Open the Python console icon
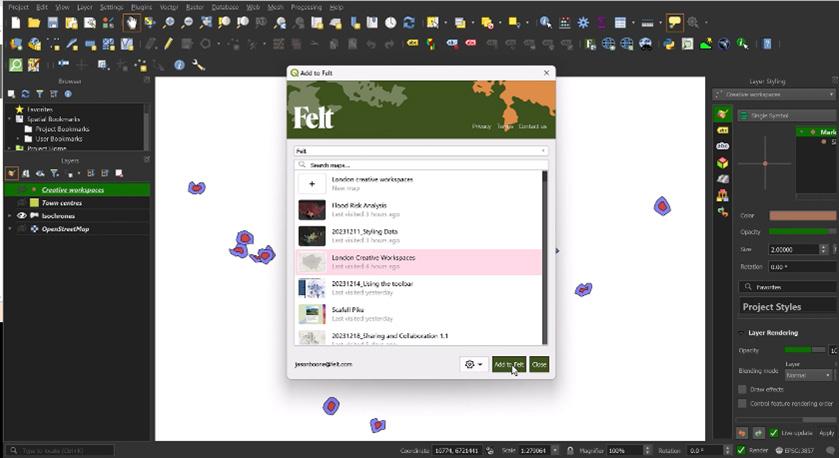This screenshot has height=458, width=839. [x=669, y=44]
